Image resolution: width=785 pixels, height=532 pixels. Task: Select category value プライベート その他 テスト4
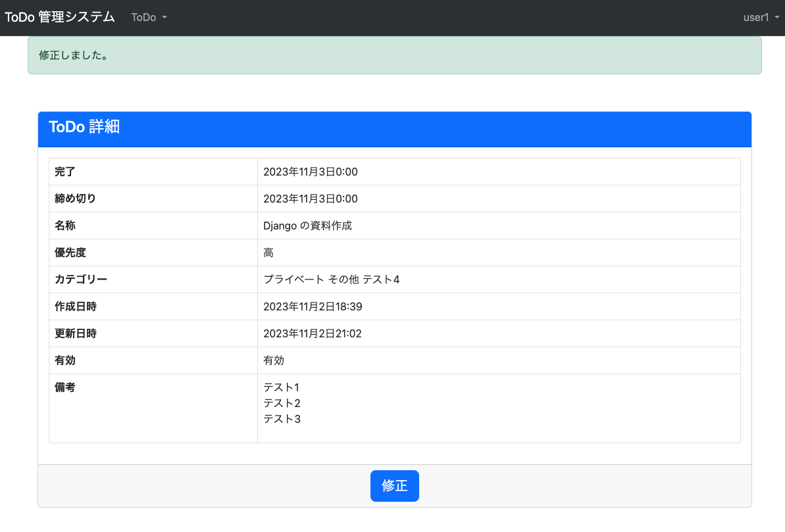332,279
